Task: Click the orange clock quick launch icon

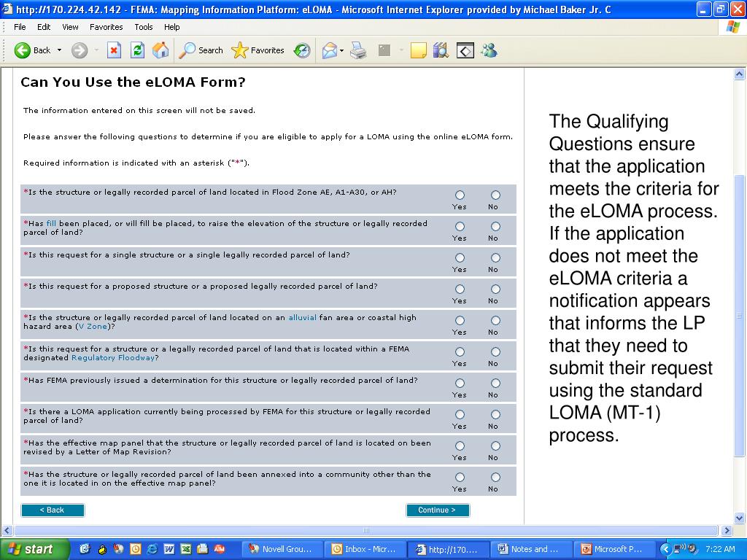Action: [x=136, y=549]
